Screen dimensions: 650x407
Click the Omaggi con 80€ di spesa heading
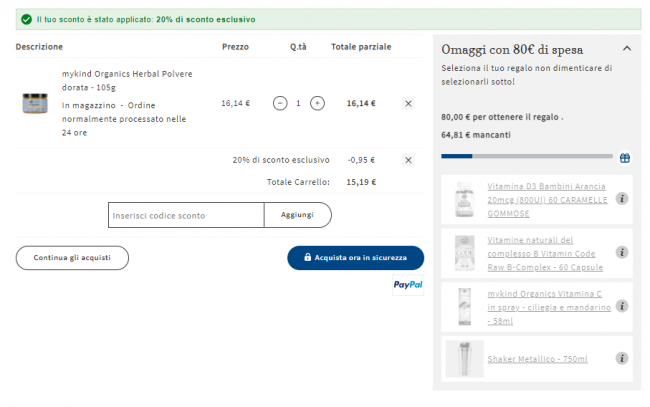pyautogui.click(x=512, y=49)
